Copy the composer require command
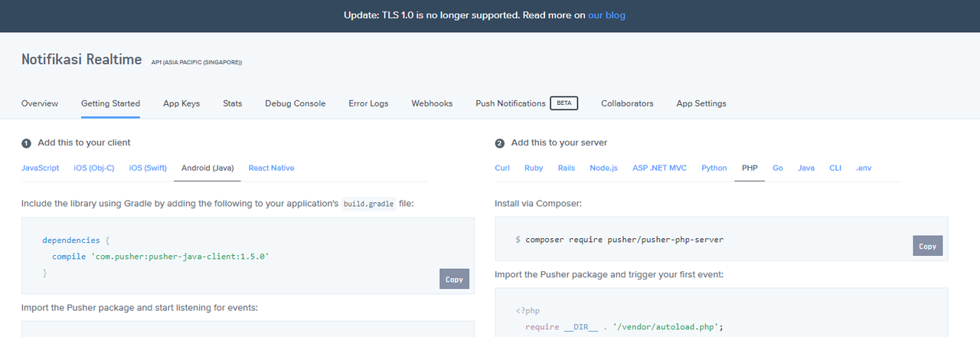The height and width of the screenshot is (337, 980). click(927, 246)
